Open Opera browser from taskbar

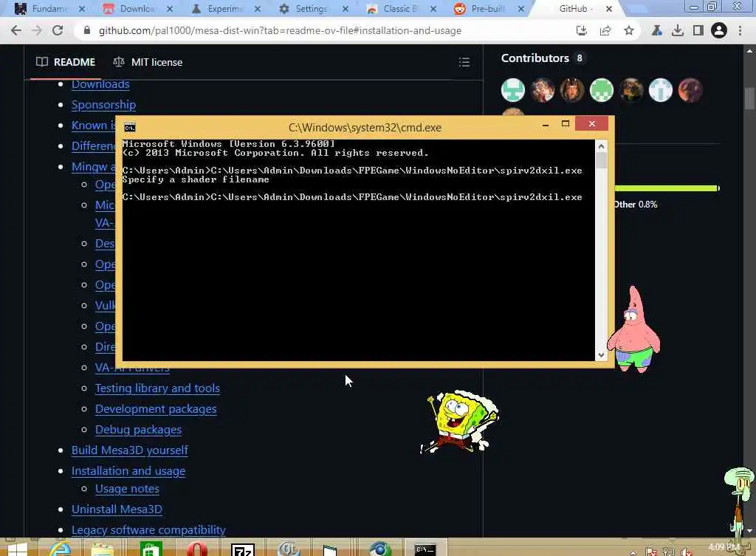[196, 549]
